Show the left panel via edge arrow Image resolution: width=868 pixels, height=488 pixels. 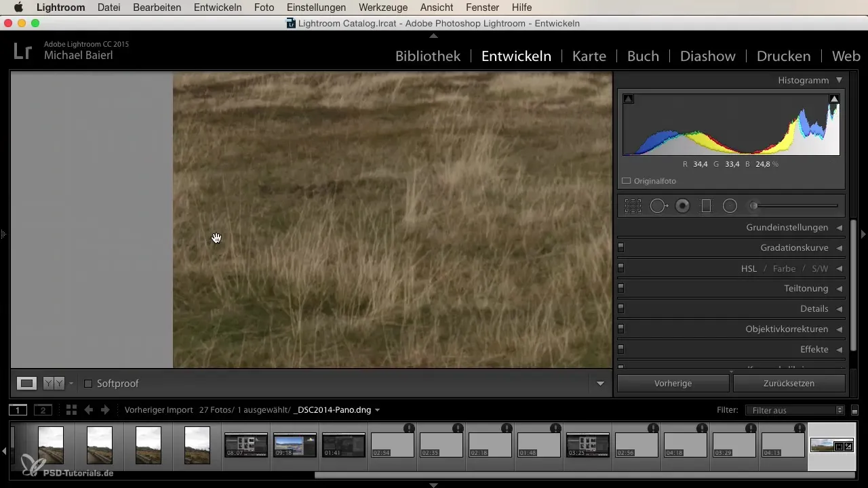3,235
